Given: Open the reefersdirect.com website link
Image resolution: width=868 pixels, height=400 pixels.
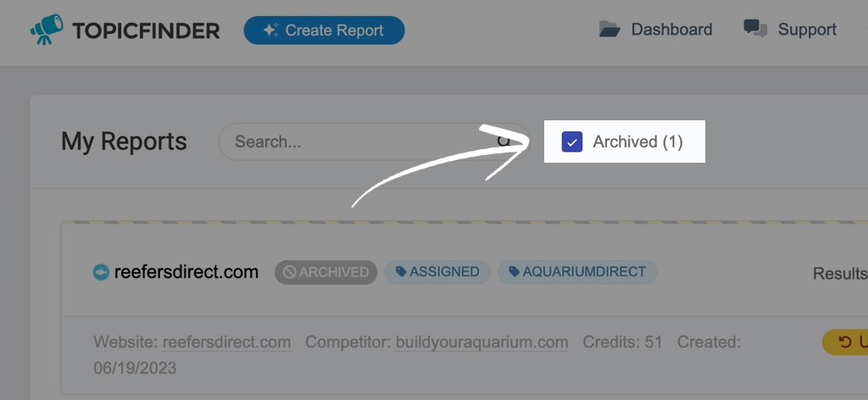Looking at the screenshot, I should [226, 342].
